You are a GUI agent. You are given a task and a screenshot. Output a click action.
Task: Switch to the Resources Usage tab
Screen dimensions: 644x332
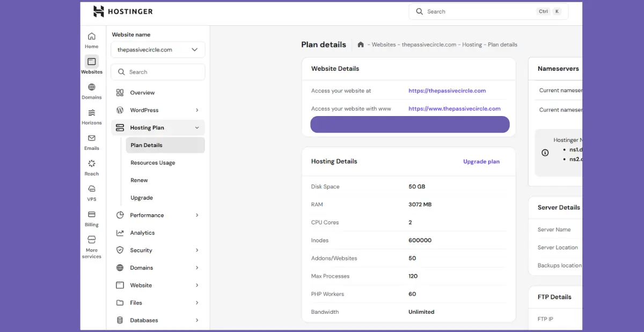(152, 162)
